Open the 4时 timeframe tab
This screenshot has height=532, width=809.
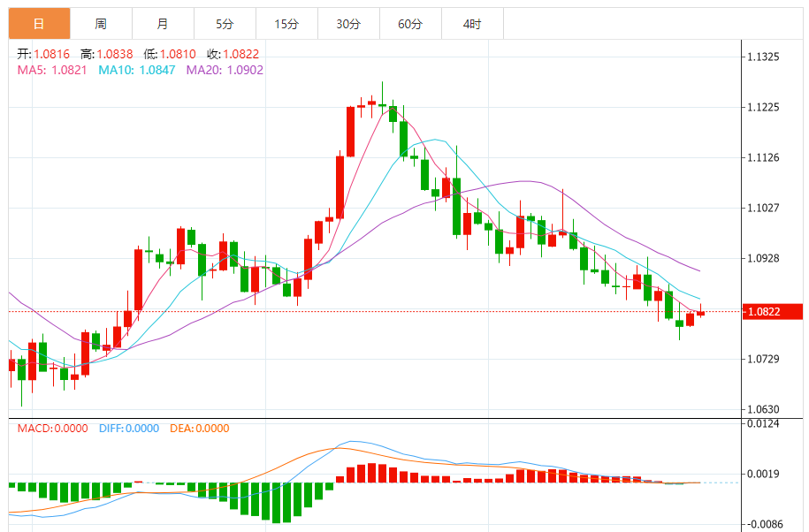click(473, 24)
